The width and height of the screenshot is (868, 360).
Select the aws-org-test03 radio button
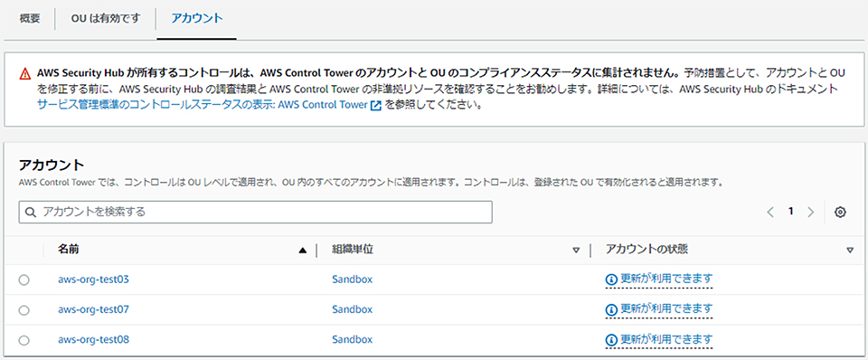tap(24, 280)
